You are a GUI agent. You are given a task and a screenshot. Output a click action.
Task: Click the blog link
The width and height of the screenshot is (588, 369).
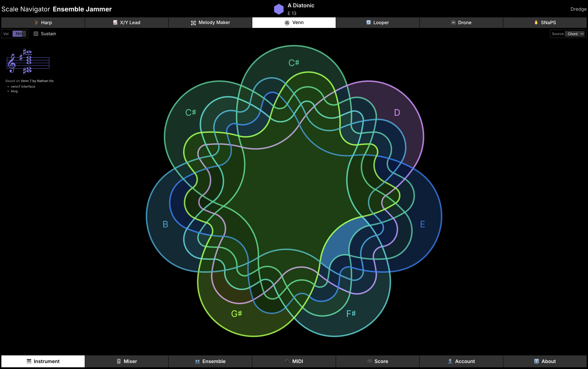(14, 91)
